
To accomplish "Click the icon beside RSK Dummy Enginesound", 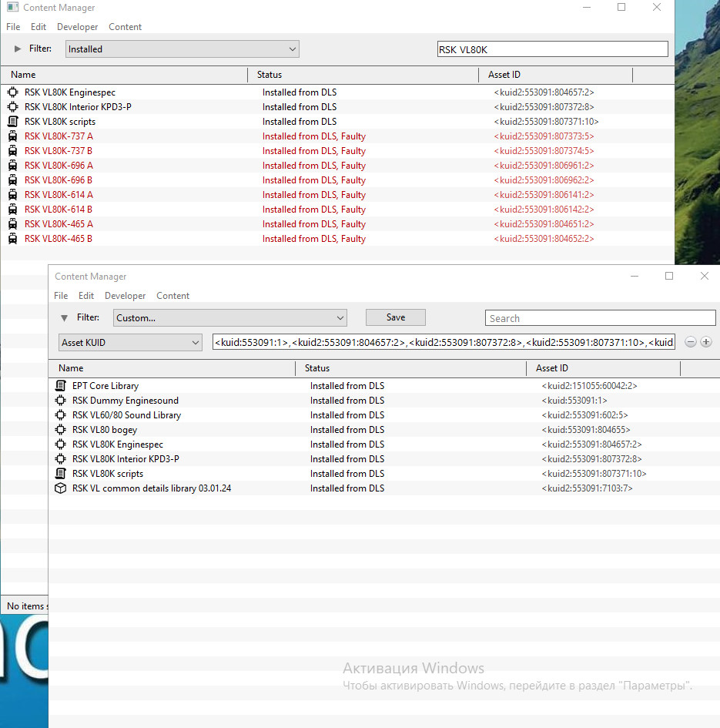I will click(60, 401).
